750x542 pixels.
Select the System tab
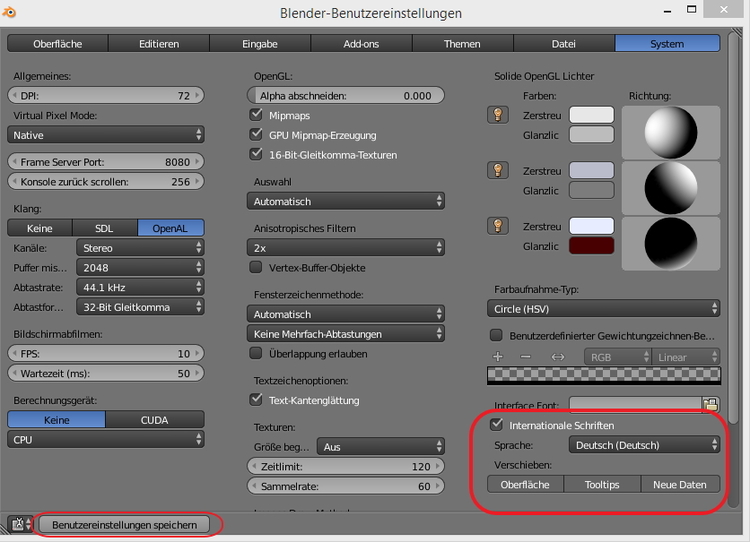[667, 44]
